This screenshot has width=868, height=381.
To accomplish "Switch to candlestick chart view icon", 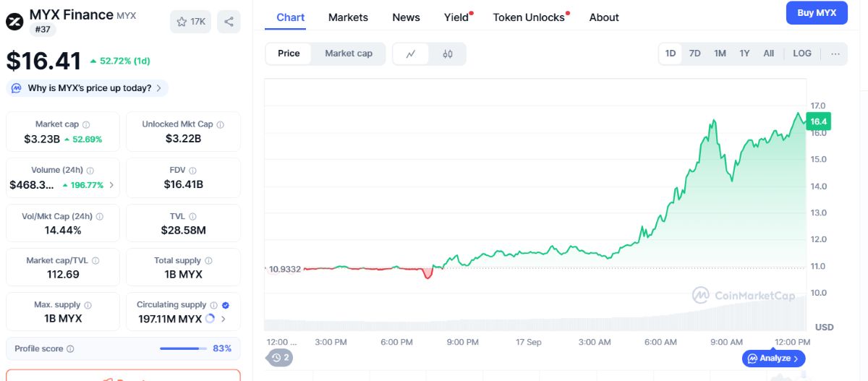I will tap(448, 53).
